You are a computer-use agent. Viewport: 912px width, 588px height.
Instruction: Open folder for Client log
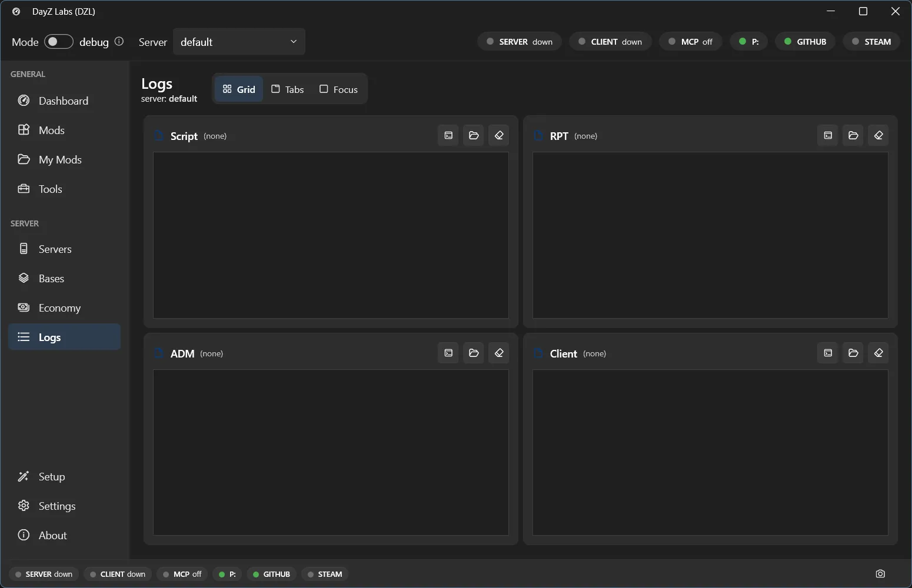[853, 353]
